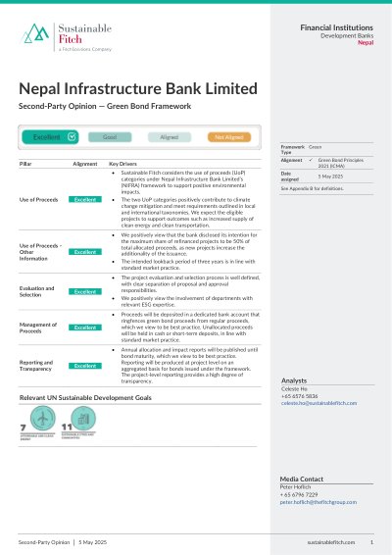The height and width of the screenshot is (555, 392).
Task: Click the Excellent badge for Use of Proceeds
Action: (x=85, y=200)
